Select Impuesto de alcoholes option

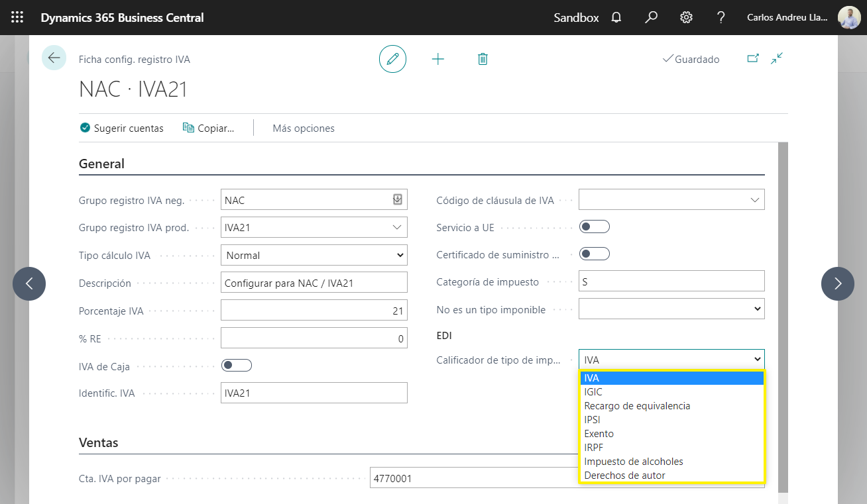tap(671, 462)
